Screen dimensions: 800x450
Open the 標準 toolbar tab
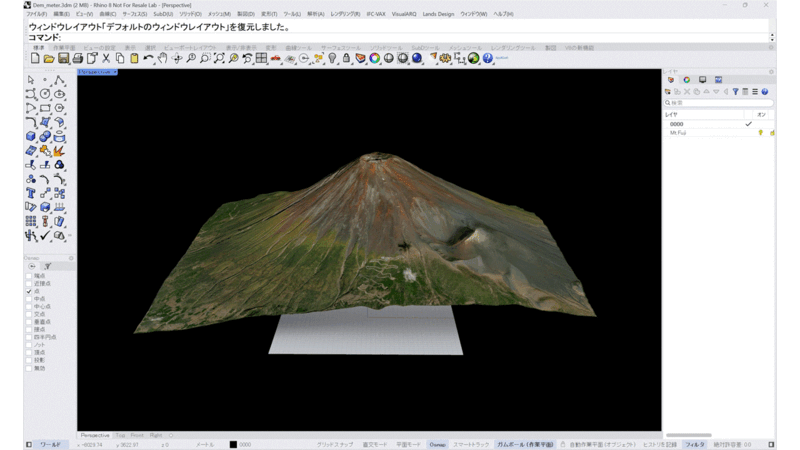[39, 48]
